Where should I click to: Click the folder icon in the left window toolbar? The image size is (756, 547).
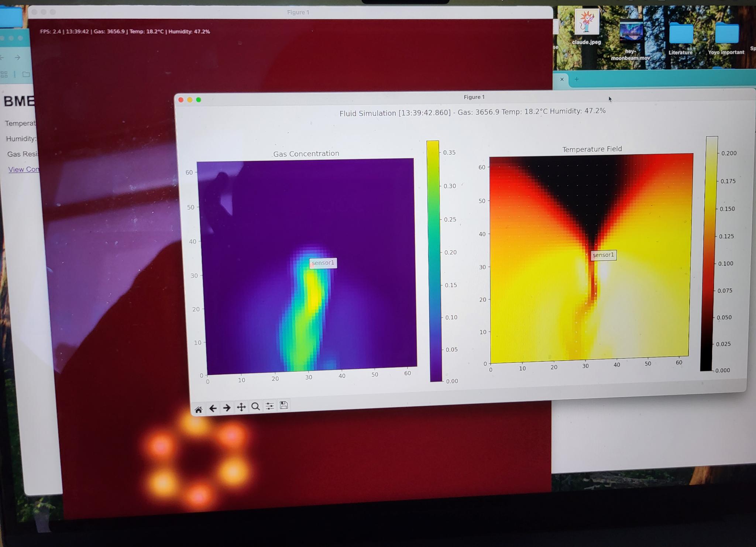pos(26,75)
